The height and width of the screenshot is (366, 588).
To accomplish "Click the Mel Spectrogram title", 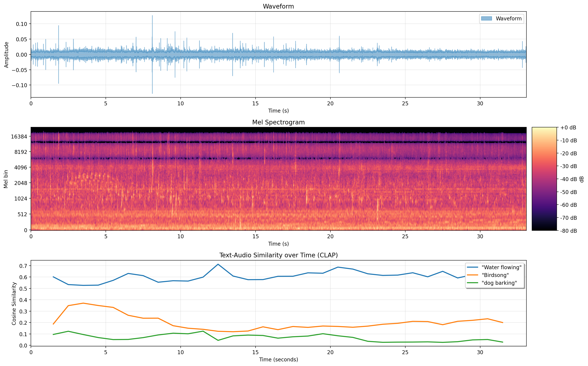I will (x=278, y=122).
